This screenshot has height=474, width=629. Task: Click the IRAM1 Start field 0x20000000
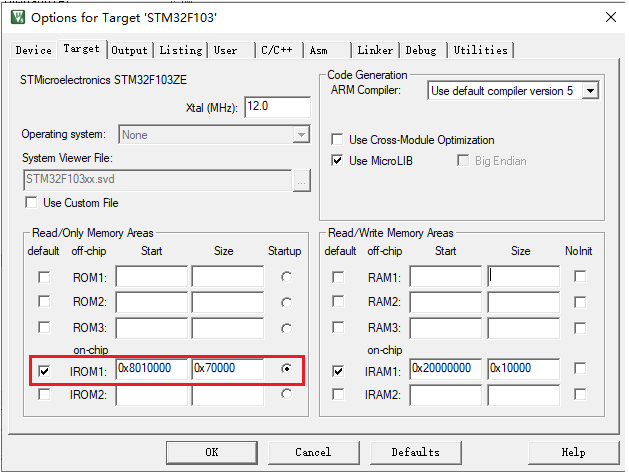(x=446, y=369)
